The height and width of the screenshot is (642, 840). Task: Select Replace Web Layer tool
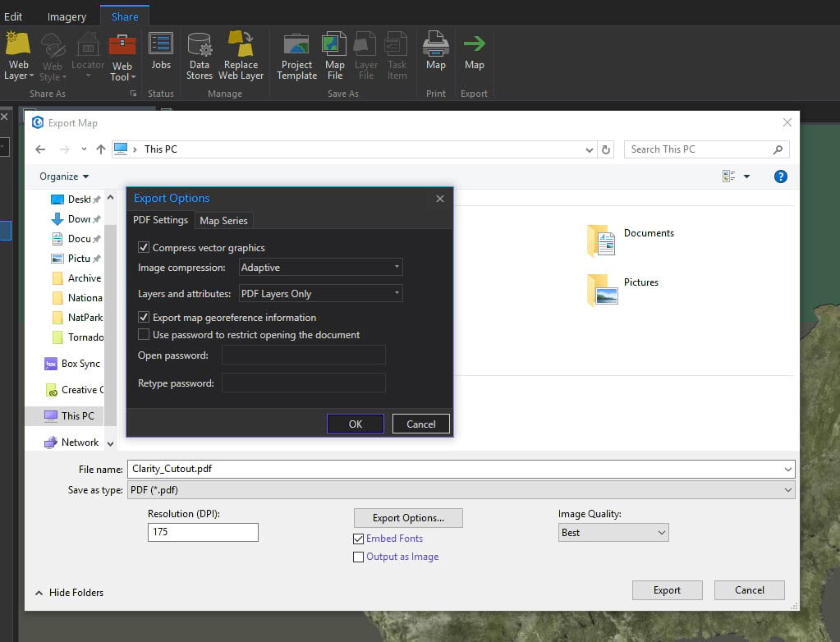pos(241,56)
